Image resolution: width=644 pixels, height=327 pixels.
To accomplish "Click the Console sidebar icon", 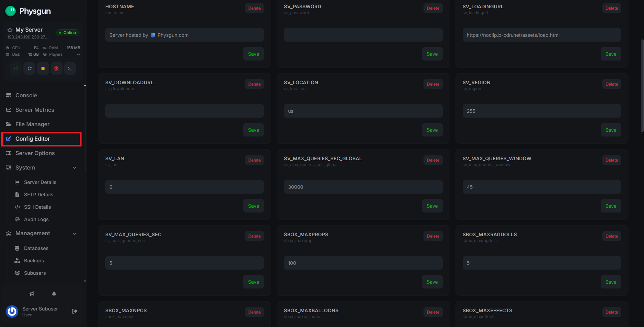I will 9,95.
